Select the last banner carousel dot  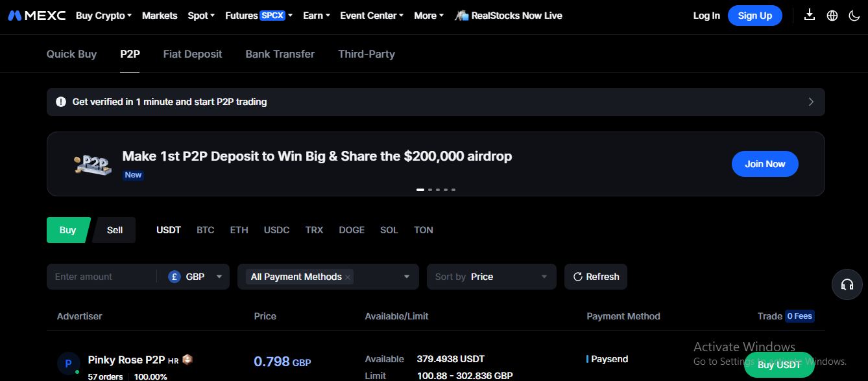tap(453, 190)
